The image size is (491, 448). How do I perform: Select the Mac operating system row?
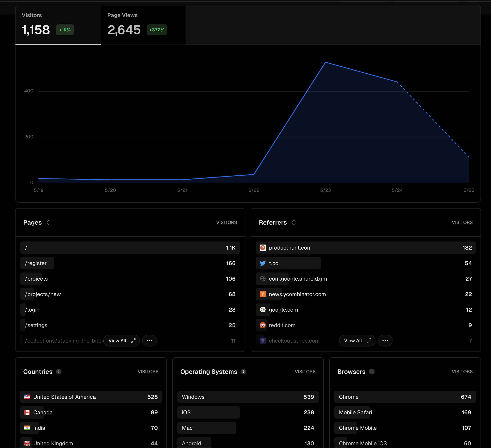tap(248, 428)
